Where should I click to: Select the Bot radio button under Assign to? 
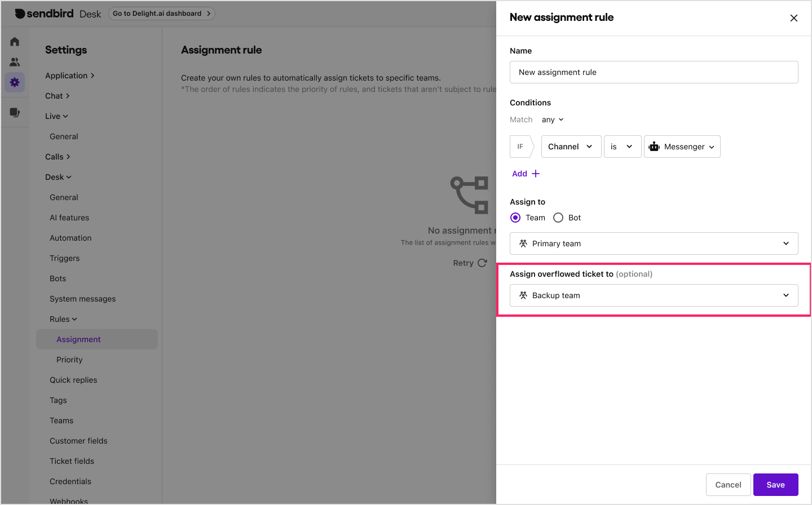coord(558,217)
